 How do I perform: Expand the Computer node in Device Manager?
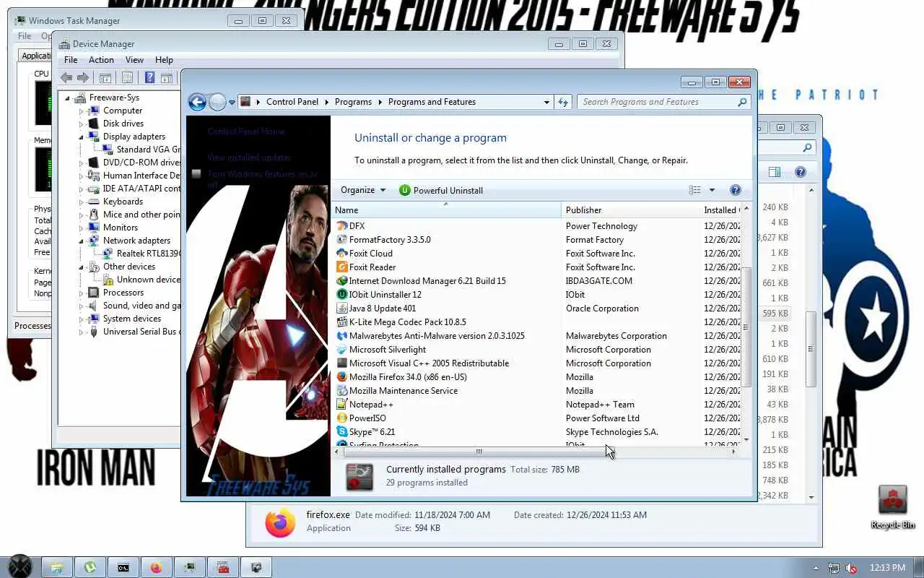(x=82, y=111)
